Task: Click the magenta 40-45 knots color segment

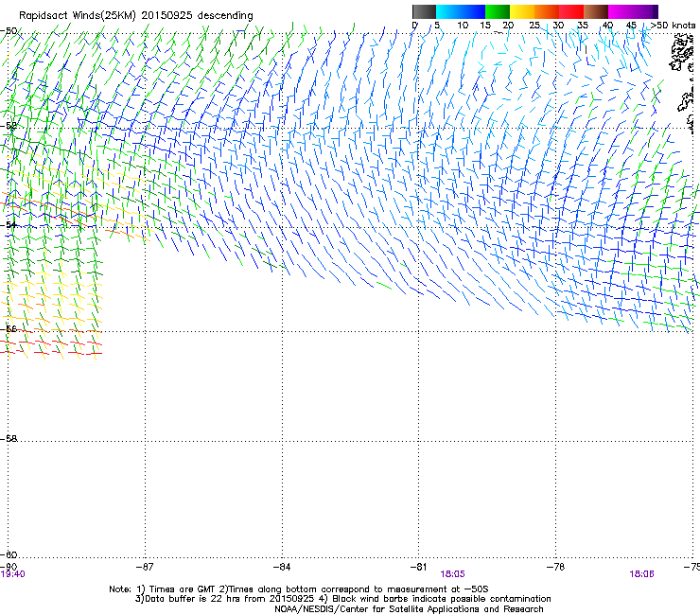Action: click(x=621, y=11)
